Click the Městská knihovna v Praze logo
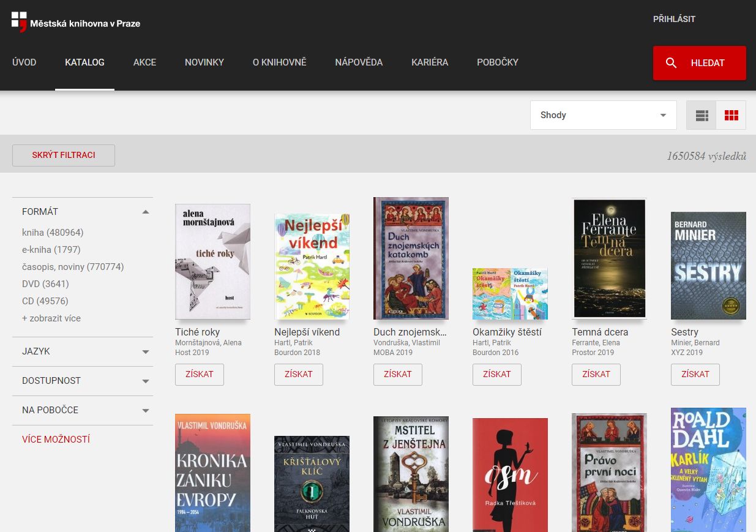The width and height of the screenshot is (756, 532). tap(76, 23)
